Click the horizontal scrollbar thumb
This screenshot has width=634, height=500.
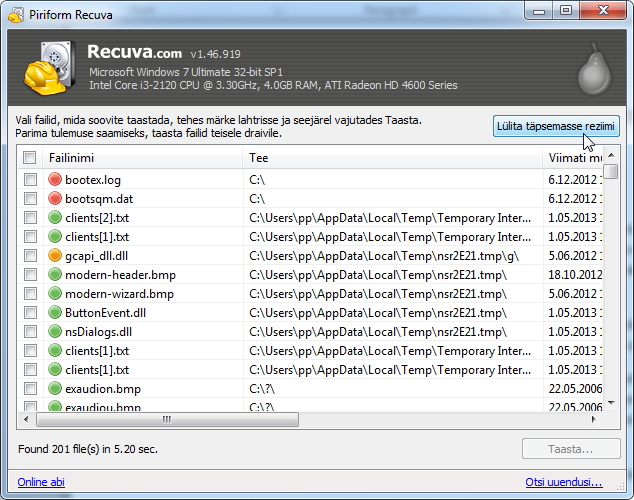[x=167, y=420]
